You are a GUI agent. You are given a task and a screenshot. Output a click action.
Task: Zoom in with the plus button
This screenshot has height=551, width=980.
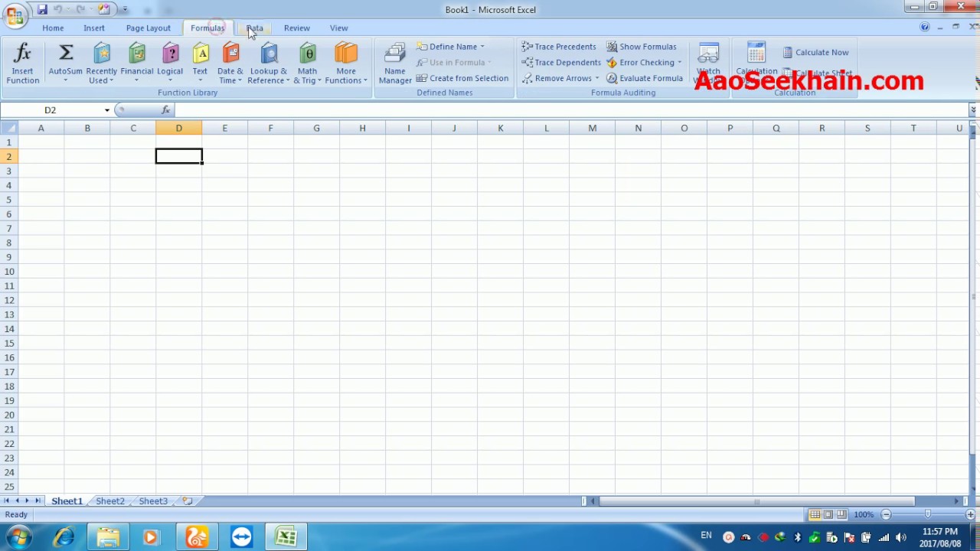970,515
